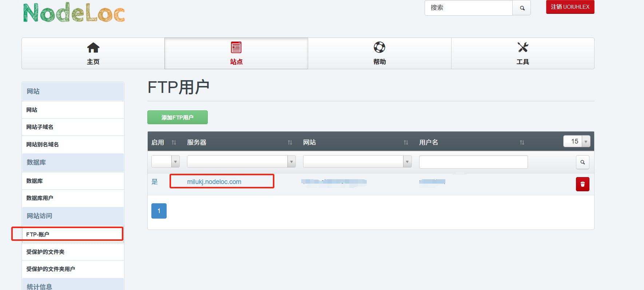
Task: Open the 站点 sites tab icon
Action: tap(236, 48)
